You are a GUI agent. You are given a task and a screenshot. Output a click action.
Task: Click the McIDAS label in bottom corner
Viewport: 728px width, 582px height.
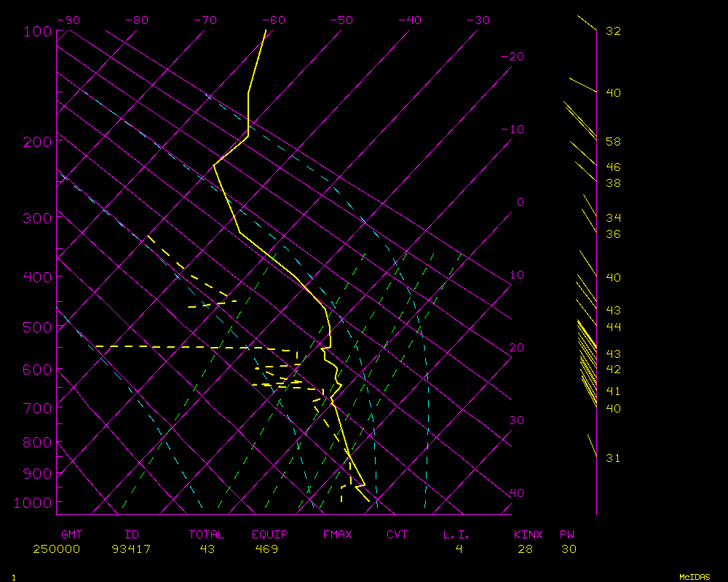click(x=695, y=576)
